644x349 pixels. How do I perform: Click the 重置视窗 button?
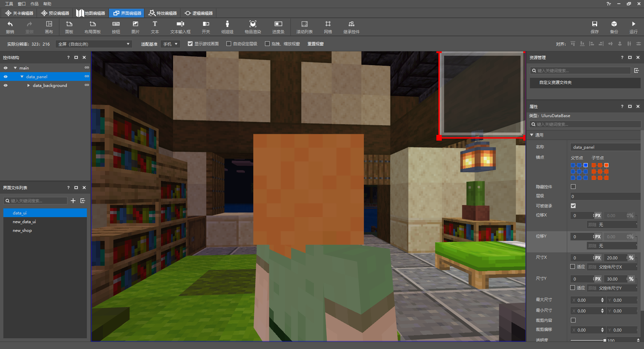(x=316, y=44)
